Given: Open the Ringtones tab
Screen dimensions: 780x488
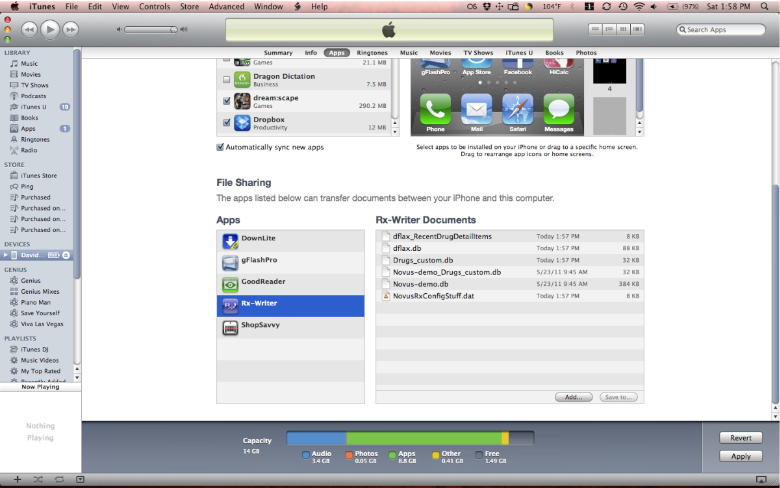Looking at the screenshot, I should pyautogui.click(x=371, y=52).
